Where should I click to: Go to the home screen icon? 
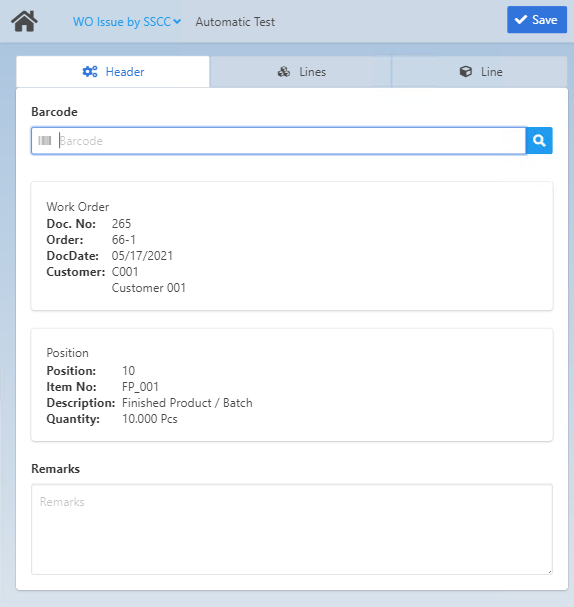pyautogui.click(x=24, y=21)
